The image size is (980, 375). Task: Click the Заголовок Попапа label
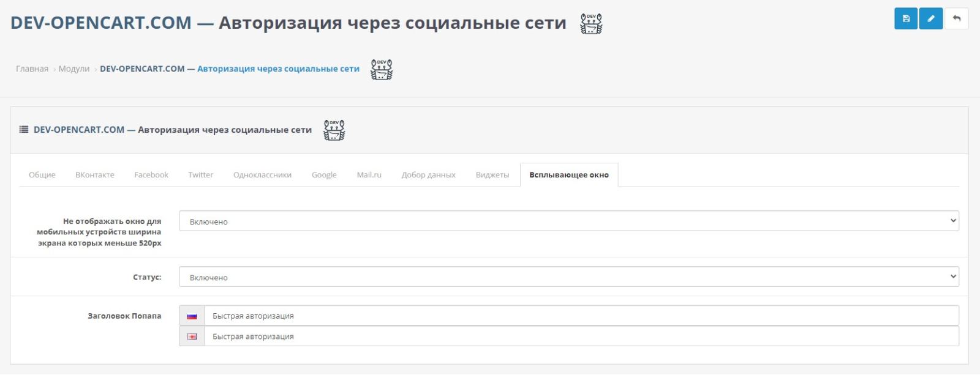coord(125,316)
